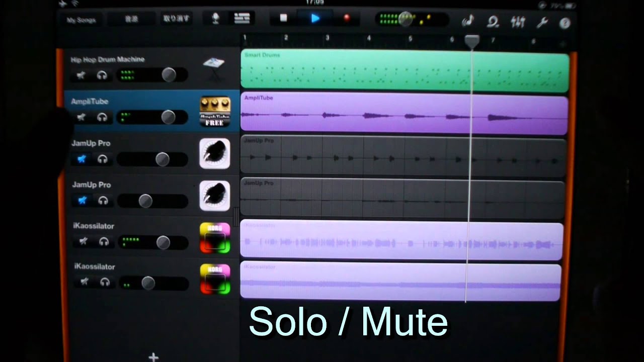Select the first iKaossilator audio region
The height and width of the screenshot is (362, 644).
(x=401, y=240)
